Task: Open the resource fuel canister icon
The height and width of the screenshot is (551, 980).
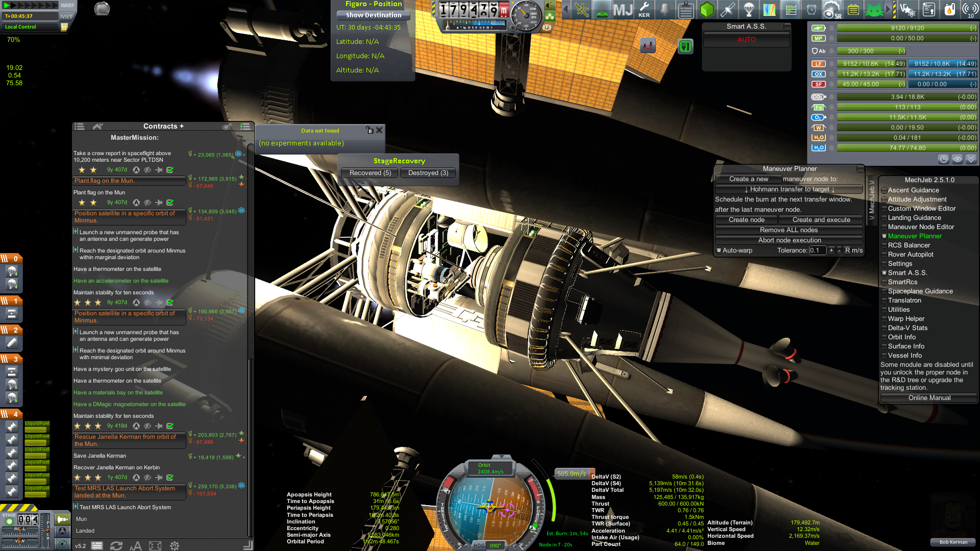Action: (949, 10)
